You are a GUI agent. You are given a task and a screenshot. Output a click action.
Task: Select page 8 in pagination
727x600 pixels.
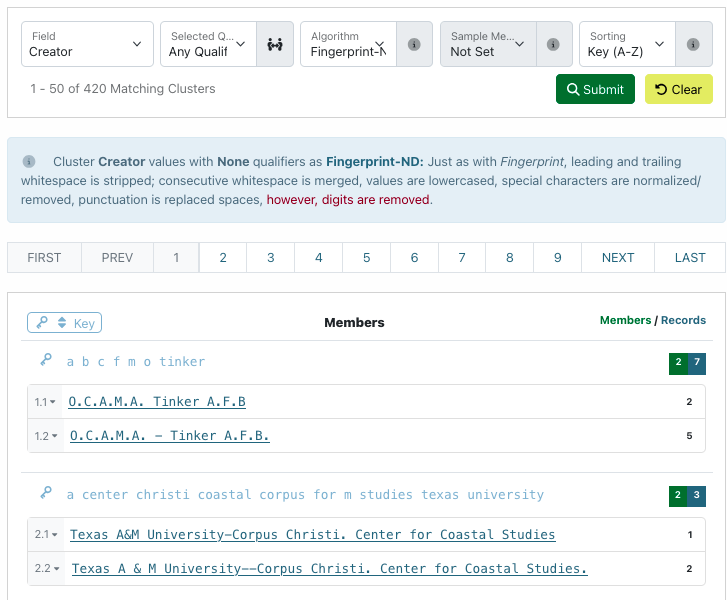point(510,257)
